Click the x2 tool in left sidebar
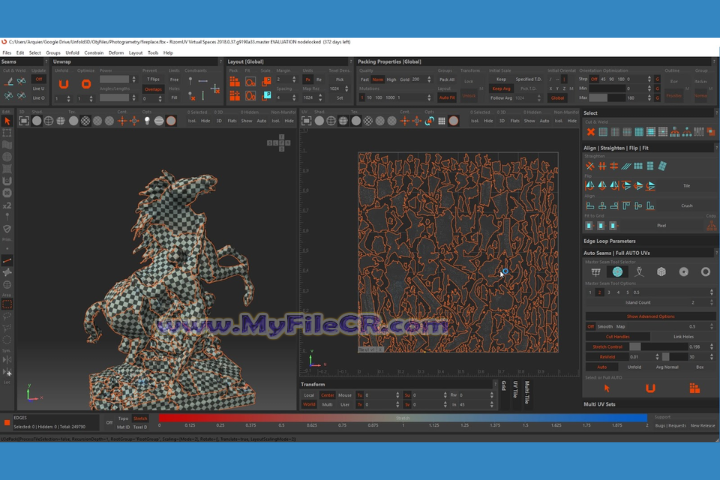The width and height of the screenshot is (720, 480). click(x=7, y=205)
